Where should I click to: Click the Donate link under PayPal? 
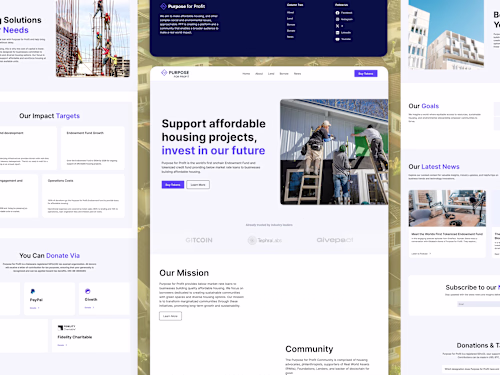point(34,308)
